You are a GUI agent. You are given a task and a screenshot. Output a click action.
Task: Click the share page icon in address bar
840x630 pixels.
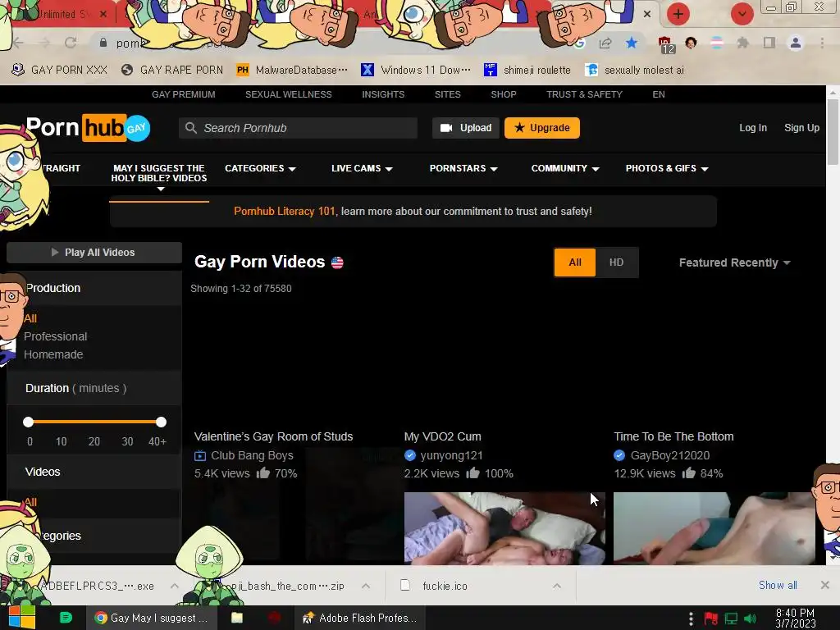605,43
